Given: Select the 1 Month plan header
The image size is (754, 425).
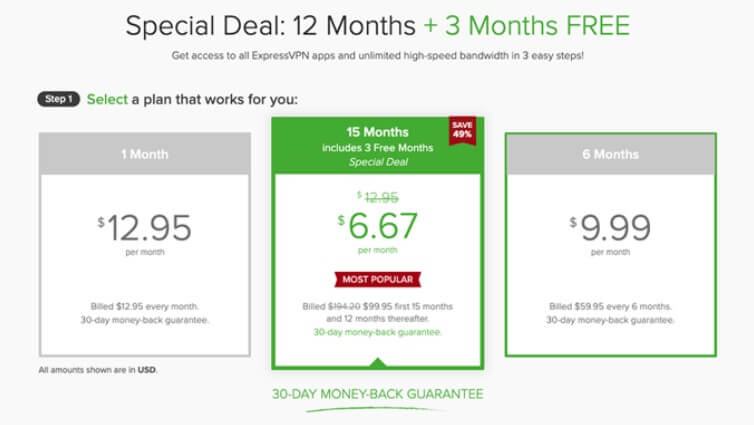Looking at the screenshot, I should 145,154.
